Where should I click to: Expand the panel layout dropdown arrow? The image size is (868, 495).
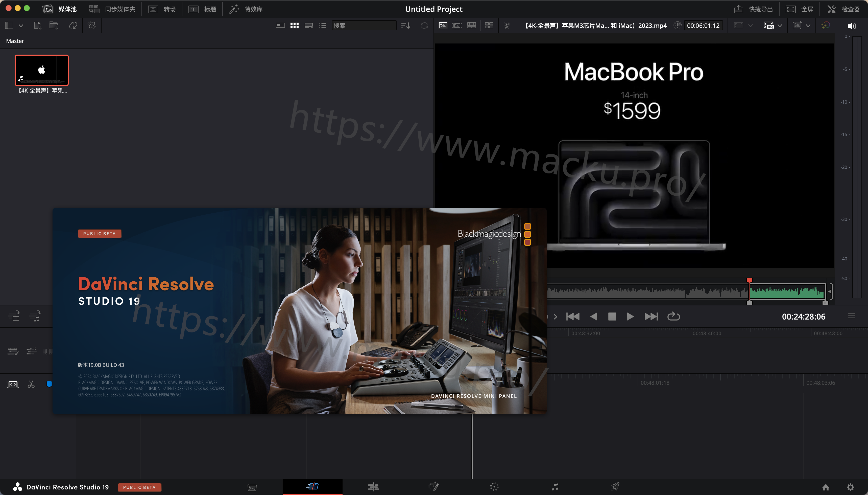coord(21,26)
